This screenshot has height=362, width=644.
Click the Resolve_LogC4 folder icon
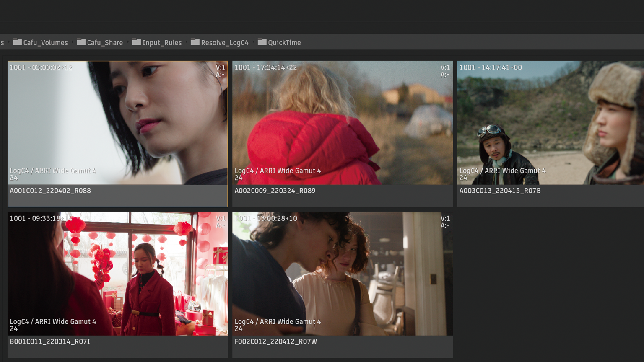point(195,42)
